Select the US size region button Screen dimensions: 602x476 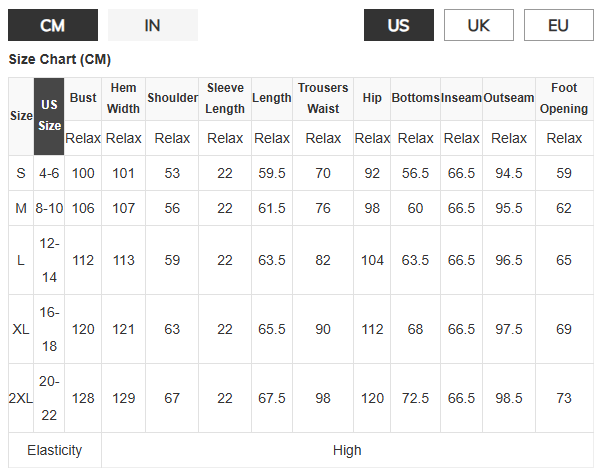pyautogui.click(x=399, y=25)
